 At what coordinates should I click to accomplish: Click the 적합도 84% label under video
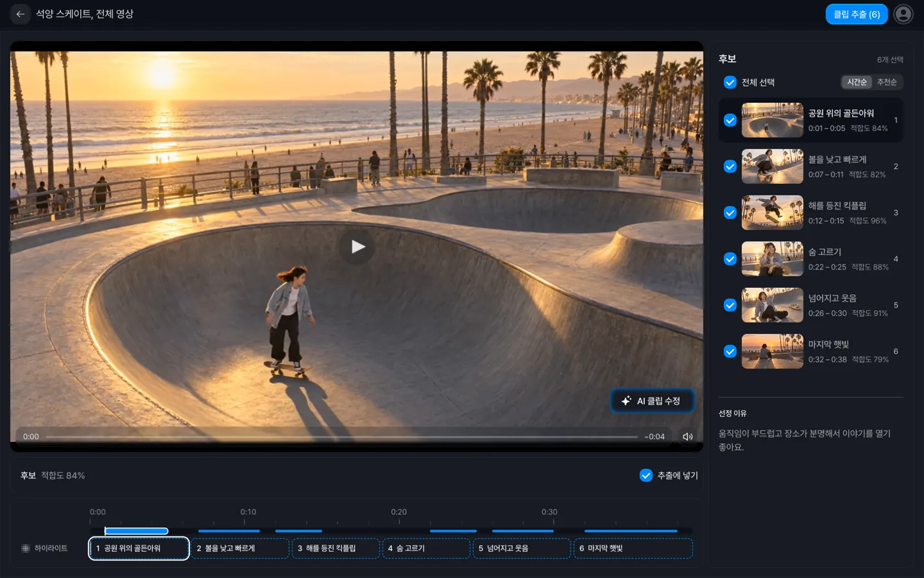63,475
